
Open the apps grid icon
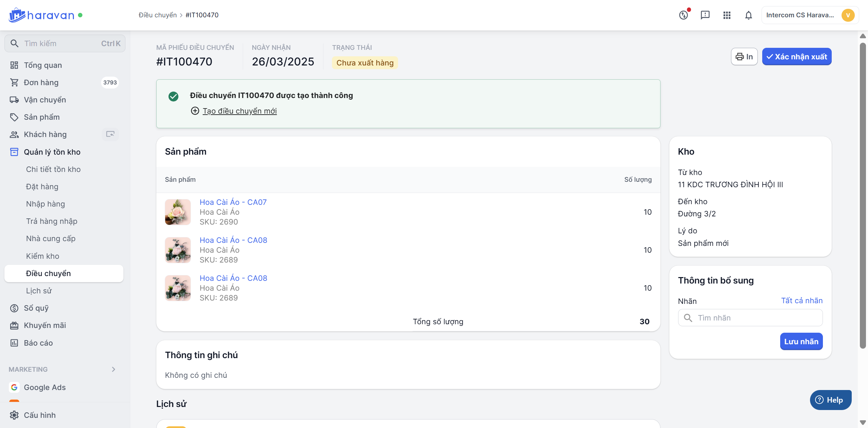[727, 15]
